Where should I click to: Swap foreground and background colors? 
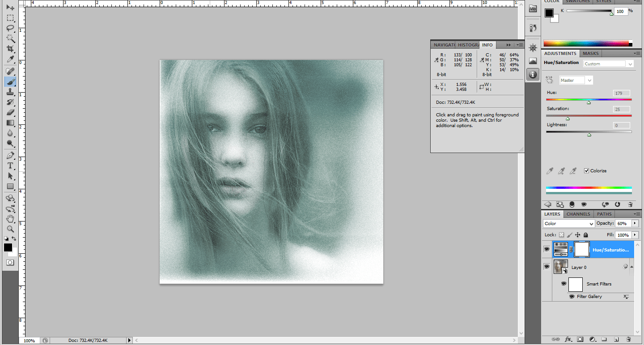(x=14, y=239)
